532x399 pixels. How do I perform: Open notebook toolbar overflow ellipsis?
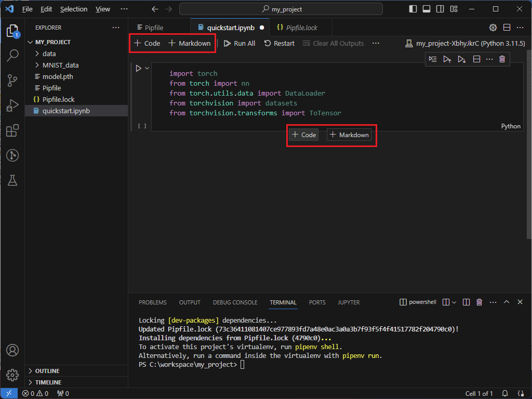pyautogui.click(x=376, y=44)
